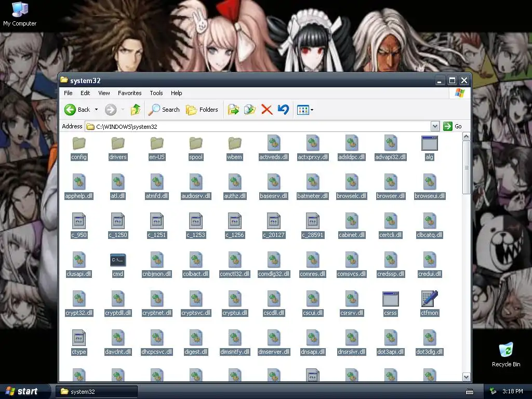This screenshot has width=532, height=399.
Task: Click the taskbar clock showing 3:18 PM
Action: [x=513, y=392]
